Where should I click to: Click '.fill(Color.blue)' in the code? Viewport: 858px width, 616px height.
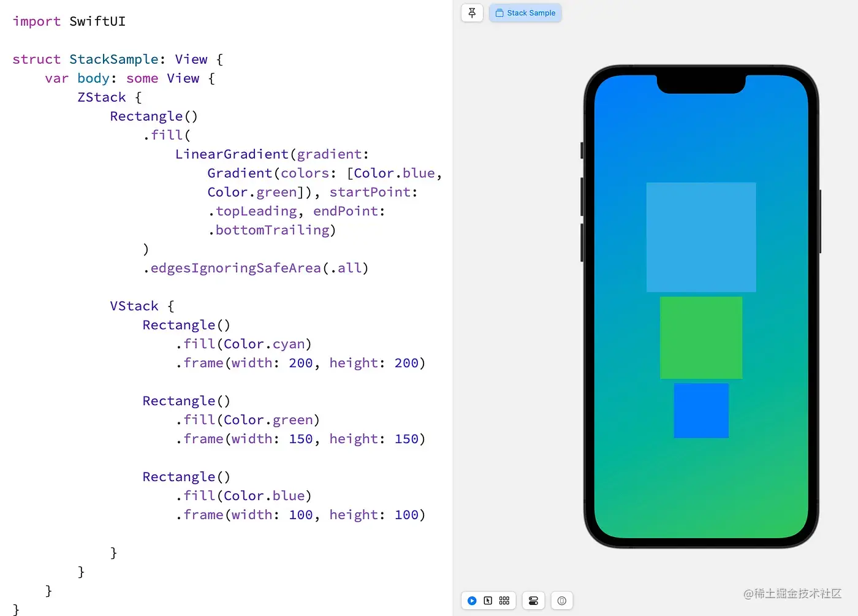[244, 496]
